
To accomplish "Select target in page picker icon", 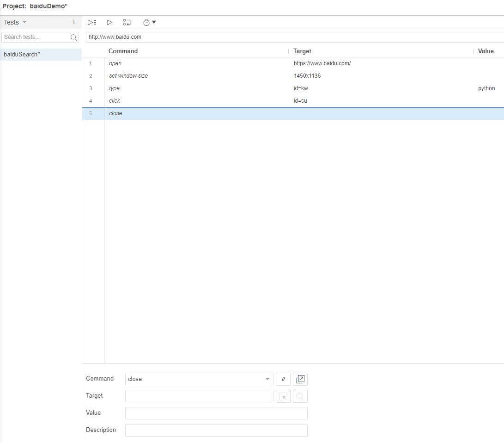I will 283,396.
